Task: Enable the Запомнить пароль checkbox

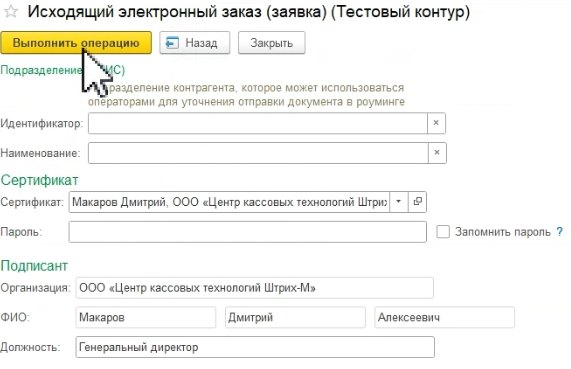Action: pyautogui.click(x=443, y=232)
